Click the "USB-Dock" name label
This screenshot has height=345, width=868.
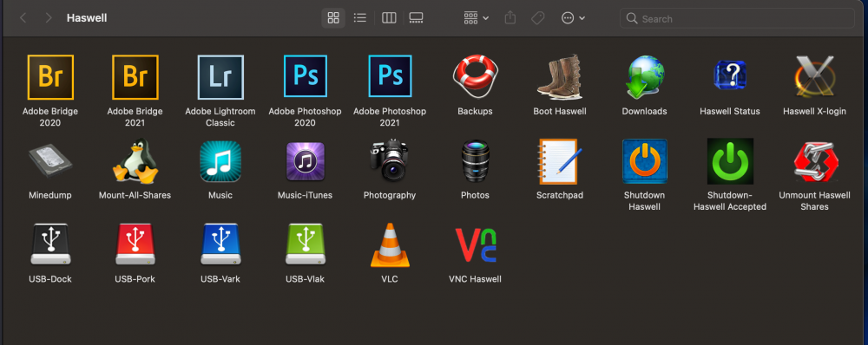pos(50,279)
